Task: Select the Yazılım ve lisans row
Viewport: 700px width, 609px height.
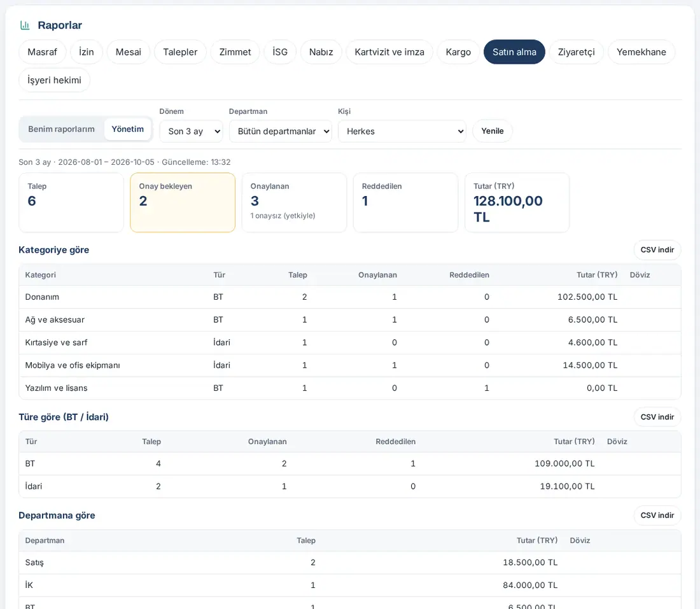Action: [350, 388]
